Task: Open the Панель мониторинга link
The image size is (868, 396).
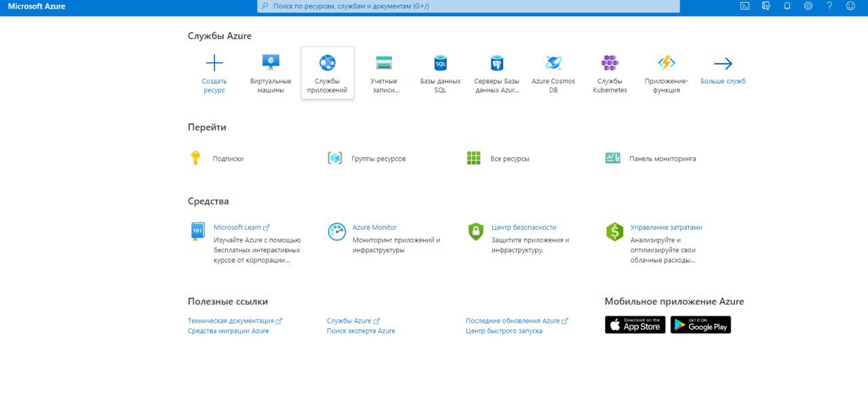Action: click(x=663, y=159)
